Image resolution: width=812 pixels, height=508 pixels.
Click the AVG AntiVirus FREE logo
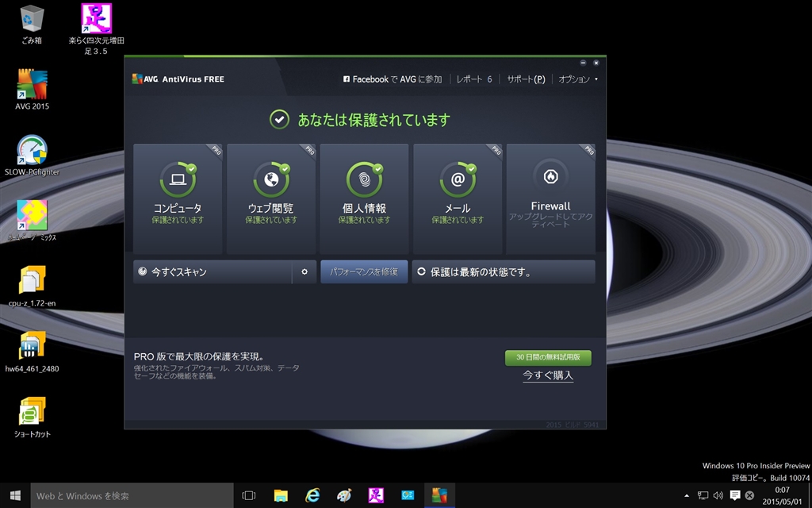(178, 79)
